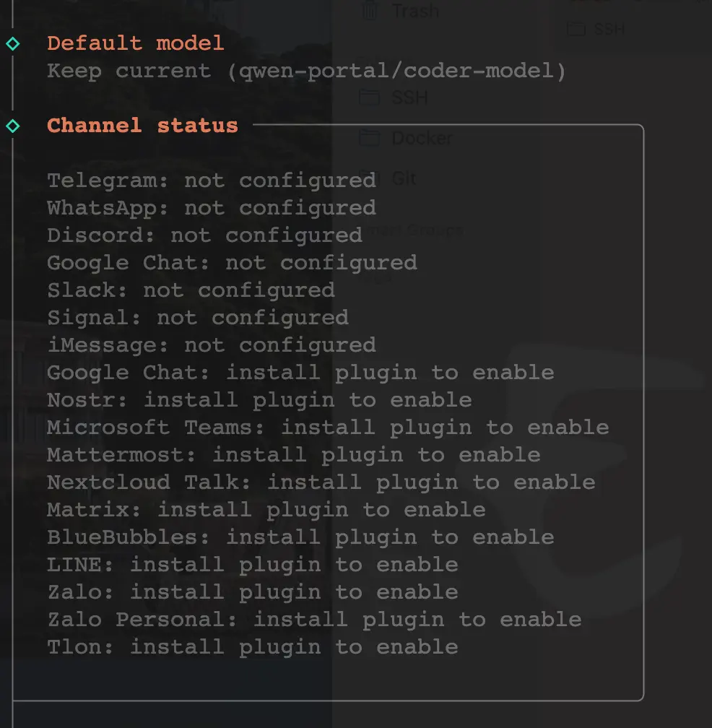The image size is (712, 728).
Task: Click the Tlon install plugin line
Action: (x=252, y=647)
